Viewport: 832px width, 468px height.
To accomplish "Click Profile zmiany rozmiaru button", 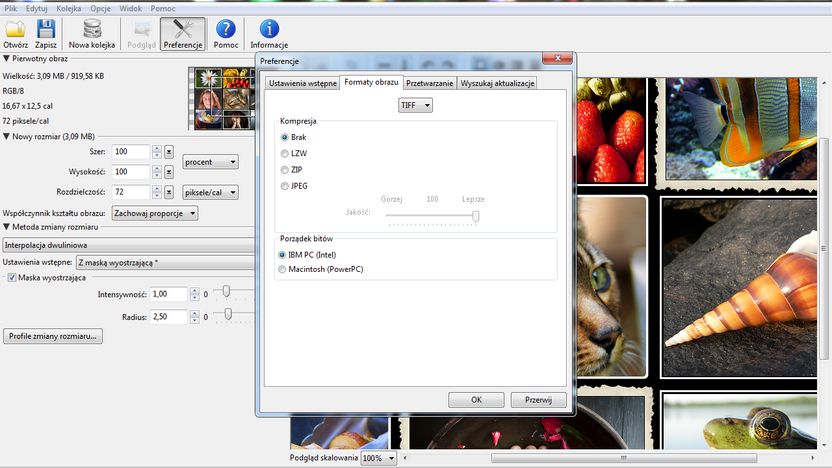I will point(53,336).
